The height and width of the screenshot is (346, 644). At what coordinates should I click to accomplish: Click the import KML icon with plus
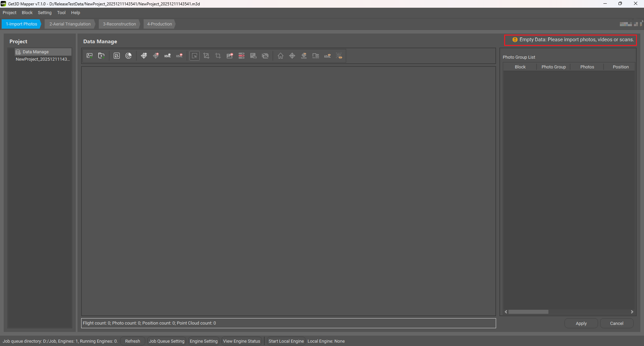coord(167,56)
